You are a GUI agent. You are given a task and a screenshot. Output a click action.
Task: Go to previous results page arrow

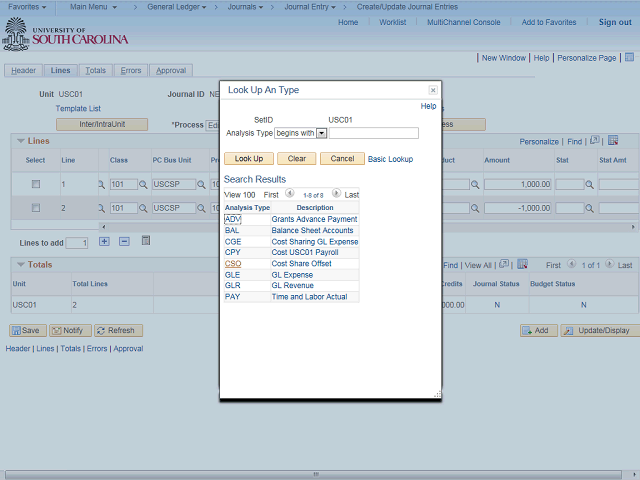click(289, 193)
